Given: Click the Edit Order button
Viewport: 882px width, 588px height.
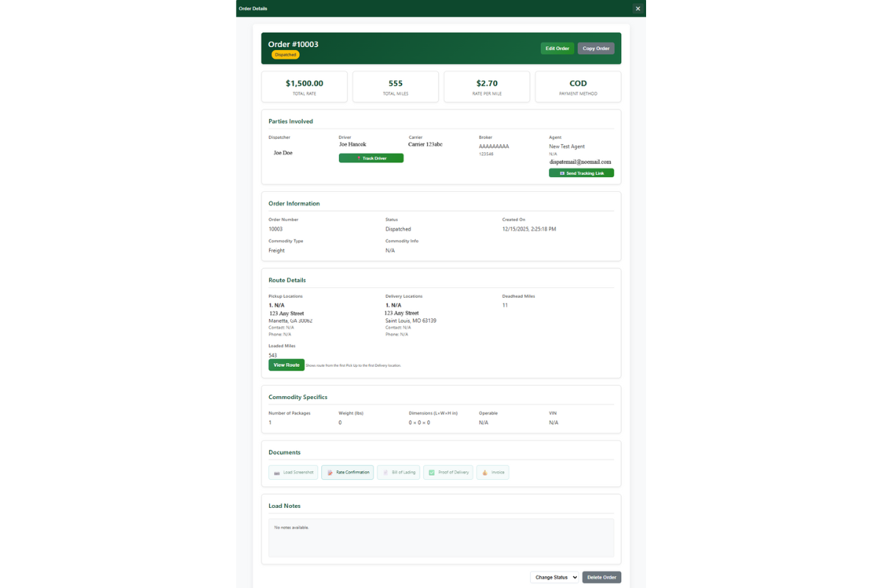Looking at the screenshot, I should coord(557,48).
